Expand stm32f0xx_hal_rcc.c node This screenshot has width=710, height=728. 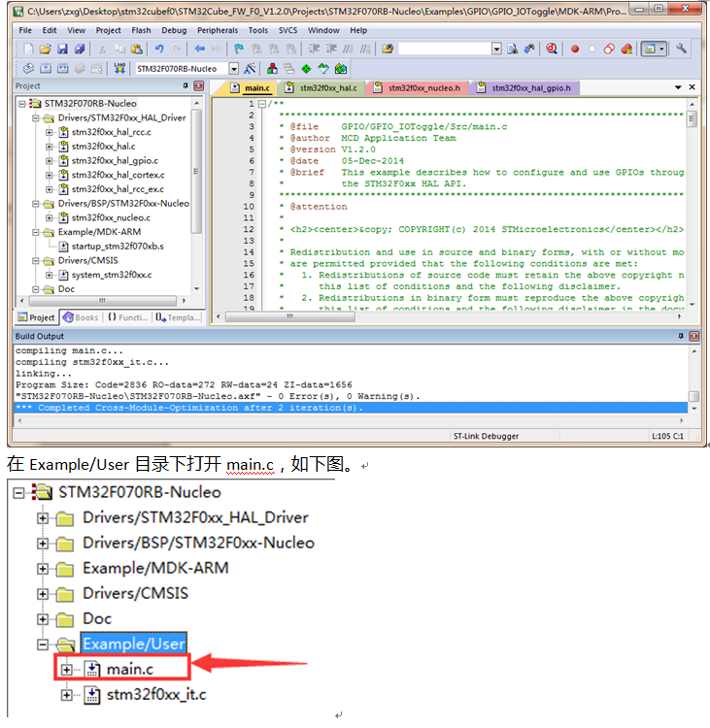pos(50,132)
